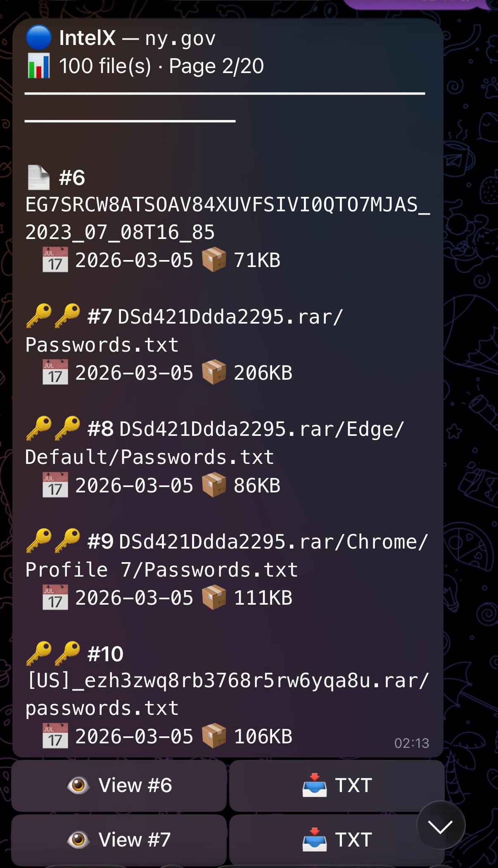This screenshot has width=498, height=868.
Task: Click the key icons beside #10
Action: point(53,654)
